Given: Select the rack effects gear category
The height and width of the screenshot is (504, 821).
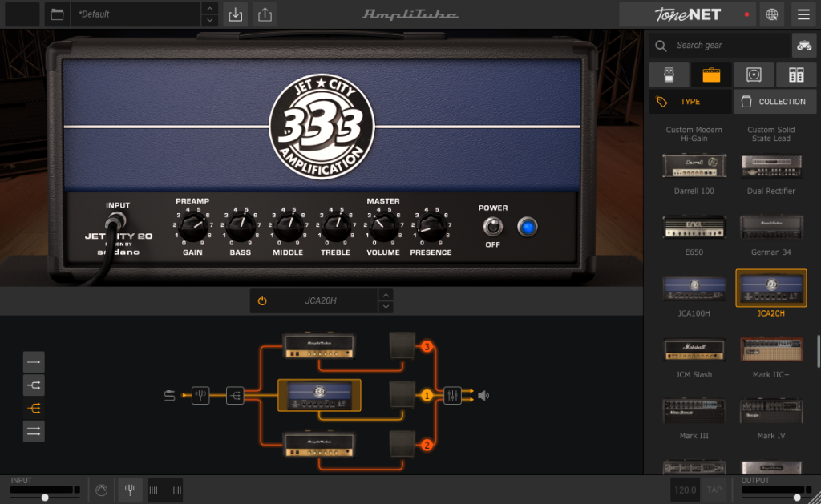Looking at the screenshot, I should click(796, 75).
